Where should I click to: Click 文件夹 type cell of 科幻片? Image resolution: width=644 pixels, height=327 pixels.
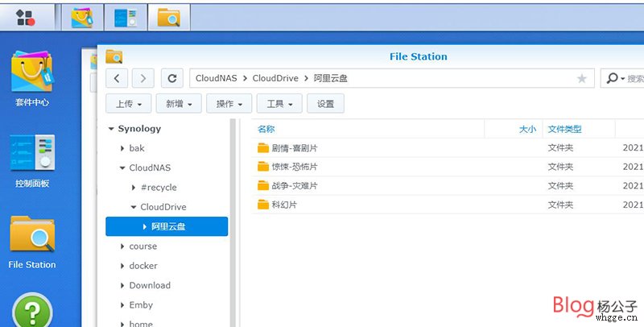[560, 205]
